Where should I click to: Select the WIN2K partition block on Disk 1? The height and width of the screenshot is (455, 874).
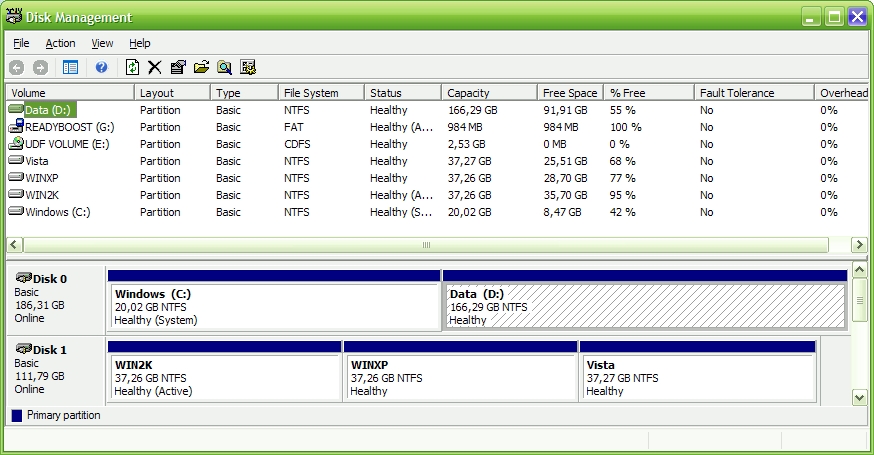click(x=224, y=371)
